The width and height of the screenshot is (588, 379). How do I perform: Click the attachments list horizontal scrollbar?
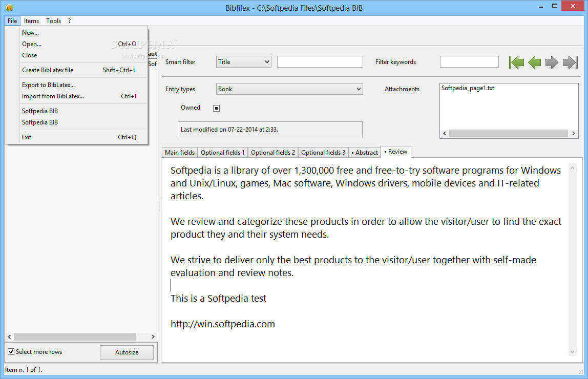[509, 134]
